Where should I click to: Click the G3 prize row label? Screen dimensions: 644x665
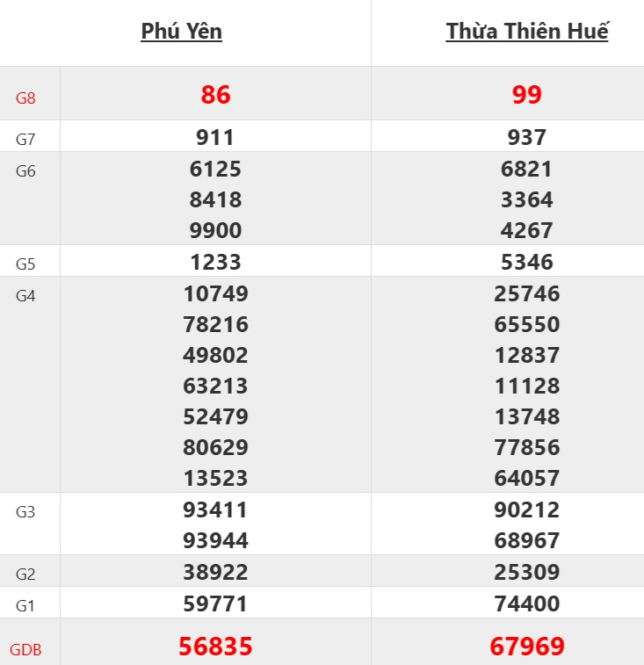[x=25, y=512]
